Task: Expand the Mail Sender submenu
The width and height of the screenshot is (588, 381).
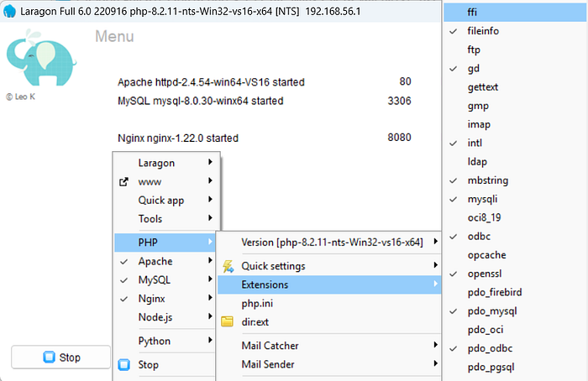Action: tap(329, 364)
